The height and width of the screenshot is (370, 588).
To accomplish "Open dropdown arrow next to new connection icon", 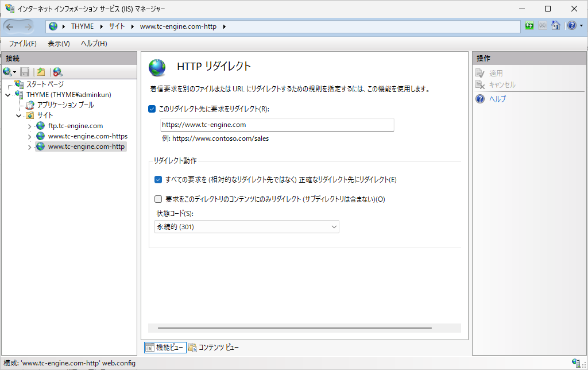I will (14, 72).
